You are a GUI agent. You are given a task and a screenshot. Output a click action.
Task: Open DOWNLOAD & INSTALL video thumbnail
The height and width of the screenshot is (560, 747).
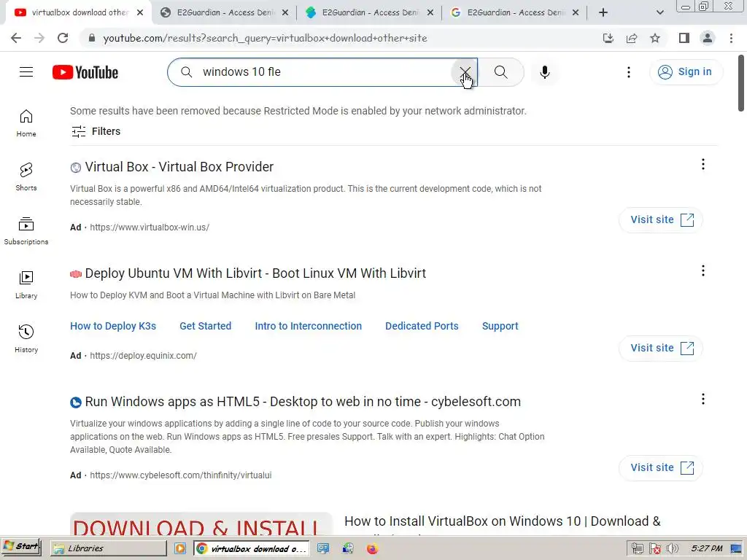pos(201,524)
